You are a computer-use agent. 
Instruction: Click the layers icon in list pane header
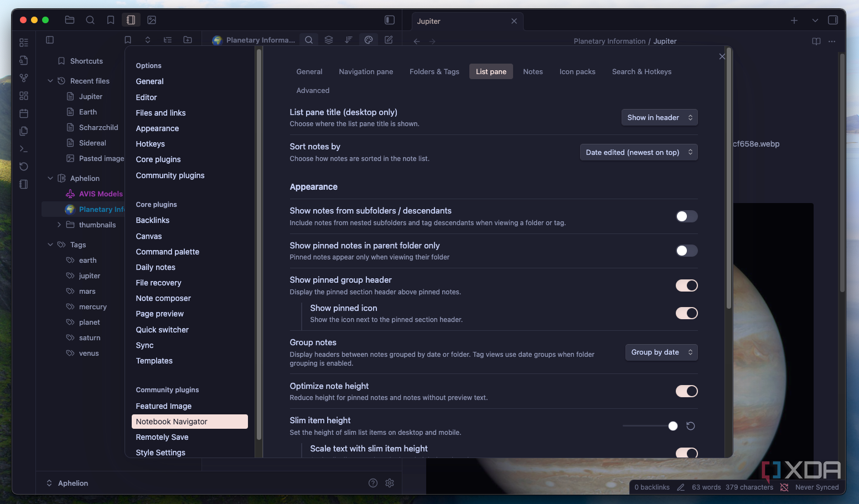tap(329, 40)
